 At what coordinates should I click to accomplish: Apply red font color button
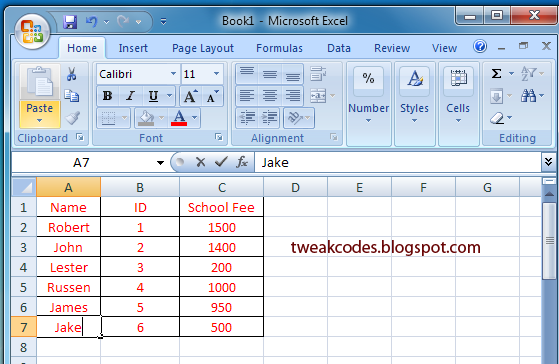coord(179,118)
